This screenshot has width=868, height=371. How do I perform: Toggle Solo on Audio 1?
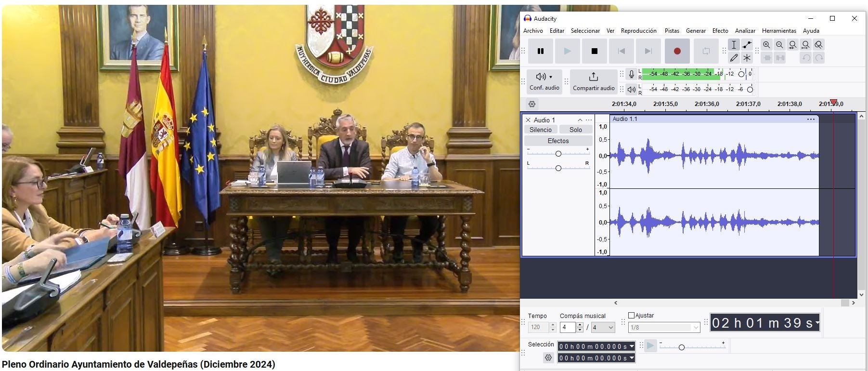coord(576,130)
